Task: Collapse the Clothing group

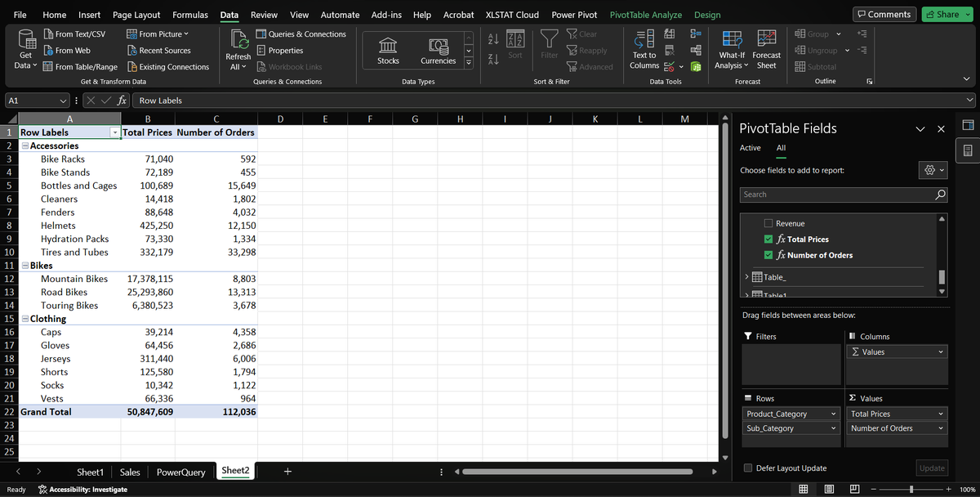Action: [x=25, y=320]
